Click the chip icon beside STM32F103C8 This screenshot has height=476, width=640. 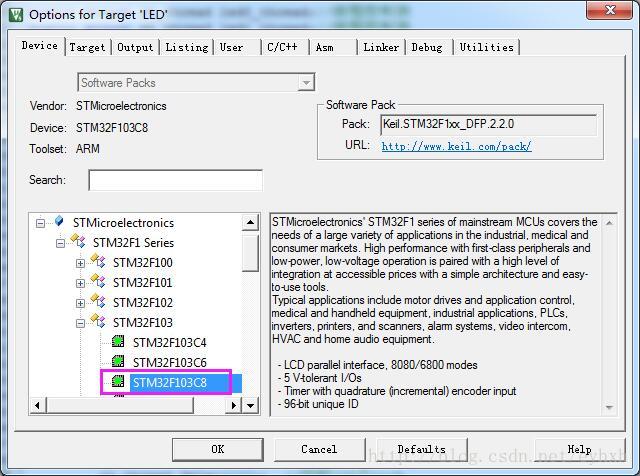[x=118, y=381]
